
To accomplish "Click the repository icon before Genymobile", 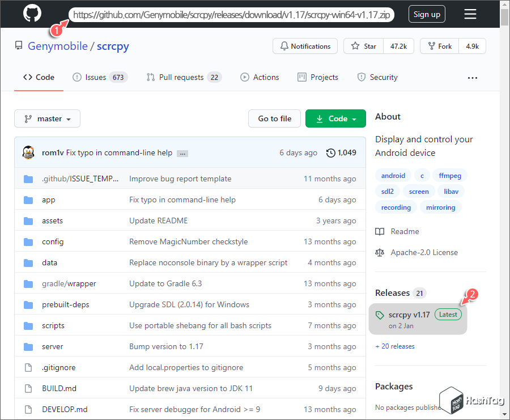I will pos(19,46).
